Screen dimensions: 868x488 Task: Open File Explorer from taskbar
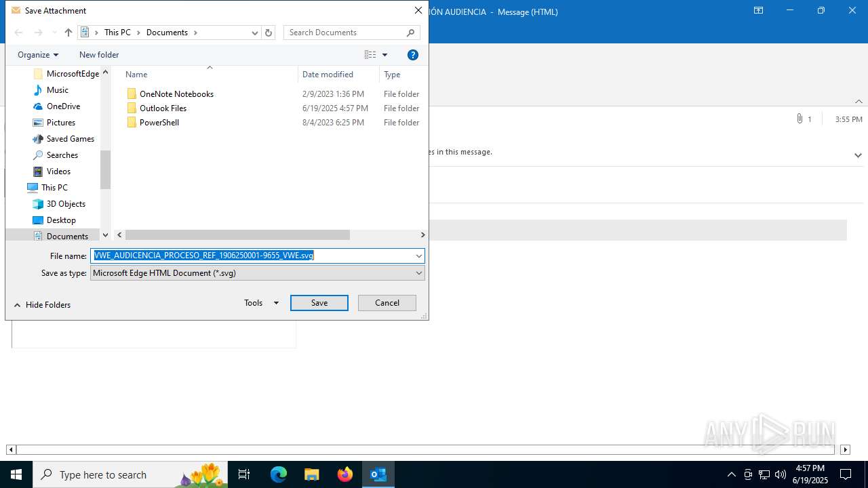312,474
